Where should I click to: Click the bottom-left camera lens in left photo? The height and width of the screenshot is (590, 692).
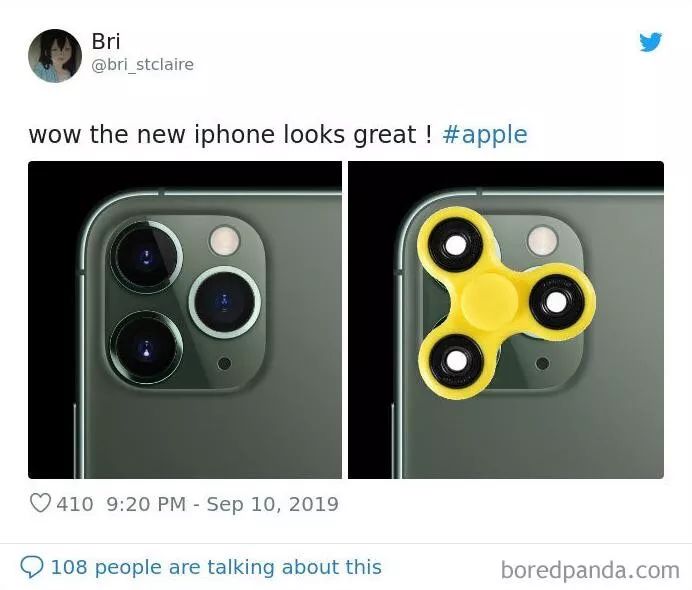pyautogui.click(x=146, y=347)
